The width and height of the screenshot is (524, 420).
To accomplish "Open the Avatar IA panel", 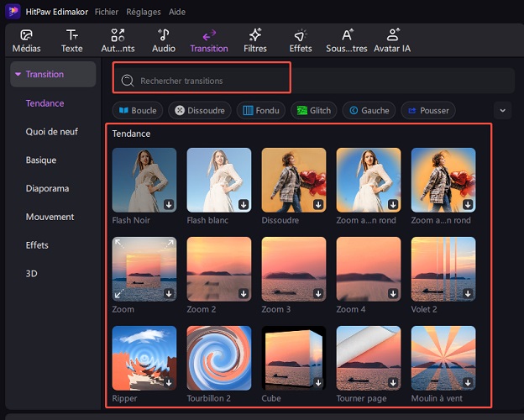I will click(x=392, y=41).
